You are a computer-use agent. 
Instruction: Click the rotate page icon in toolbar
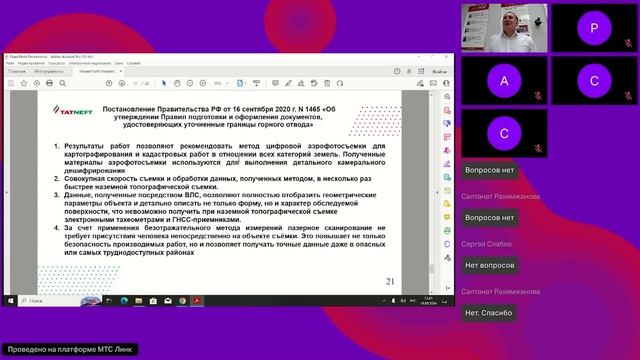coord(314,83)
